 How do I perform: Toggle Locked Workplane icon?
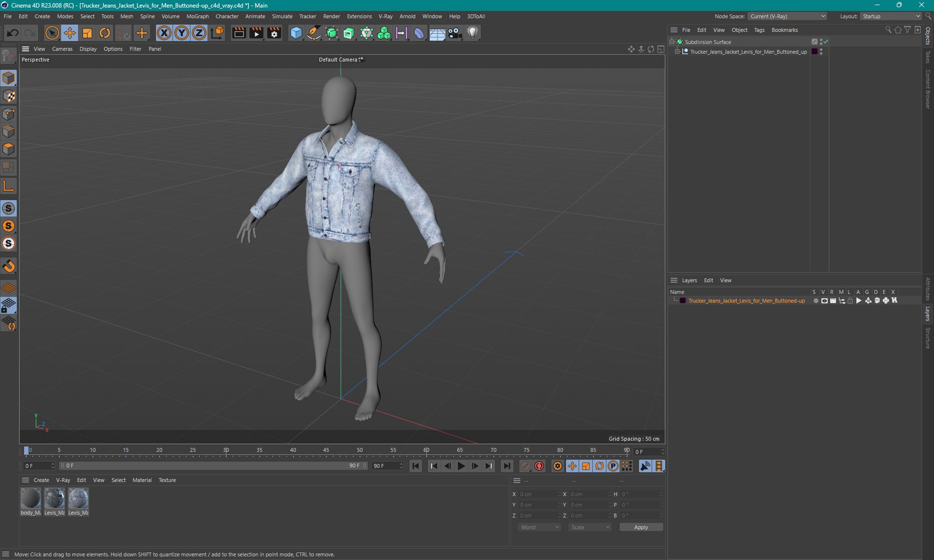(9, 305)
